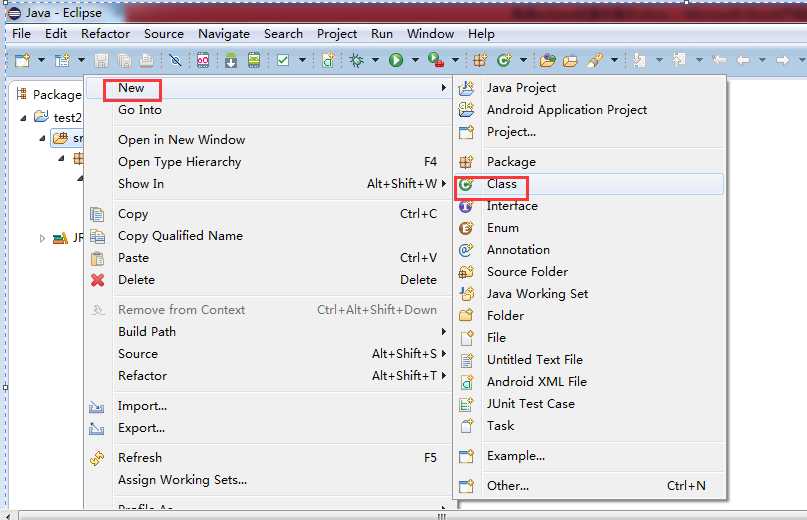This screenshot has width=807, height=520.
Task: Collapse the test2 project tree node
Action: [x=23, y=118]
